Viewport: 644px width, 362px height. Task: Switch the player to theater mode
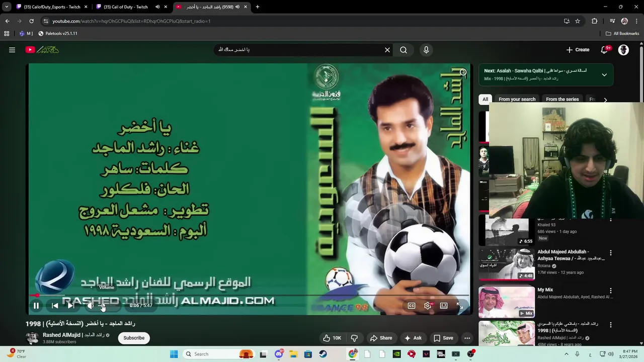pyautogui.click(x=444, y=305)
